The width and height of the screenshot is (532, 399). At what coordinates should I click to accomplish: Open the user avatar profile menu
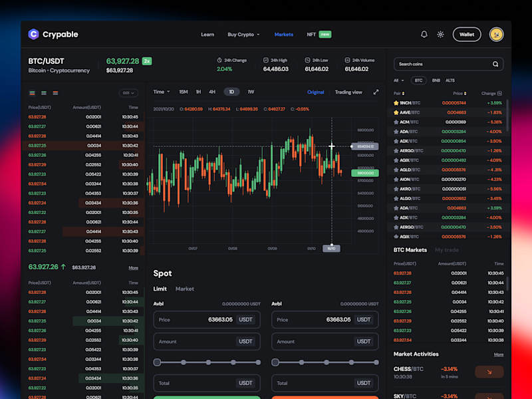[496, 35]
